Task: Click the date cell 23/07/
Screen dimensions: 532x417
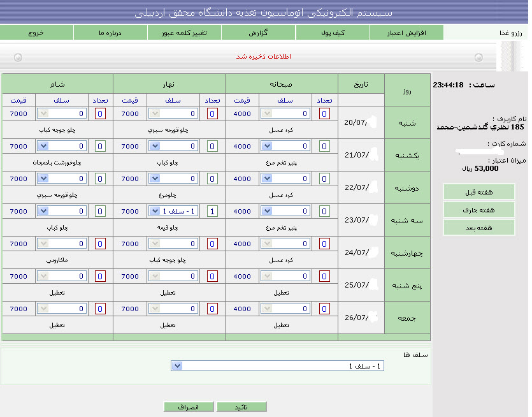Action: (x=361, y=220)
